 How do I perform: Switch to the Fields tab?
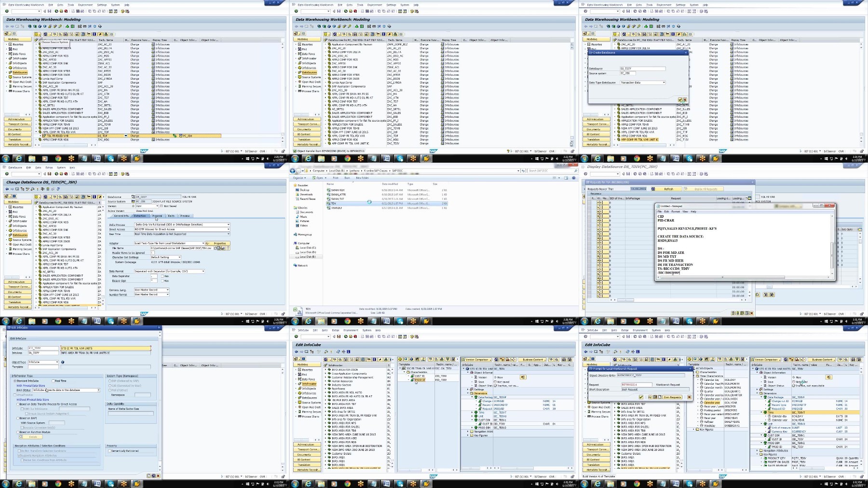coord(171,216)
